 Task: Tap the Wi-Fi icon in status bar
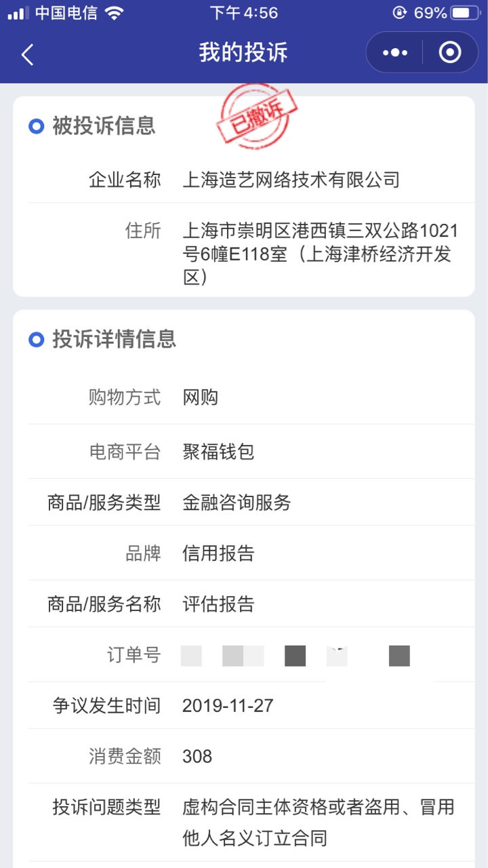(115, 13)
